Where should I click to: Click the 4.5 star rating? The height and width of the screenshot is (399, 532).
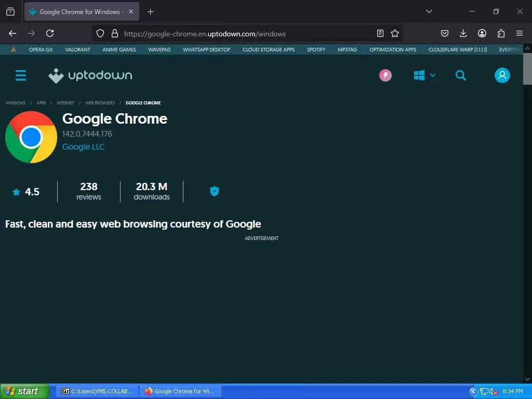26,192
